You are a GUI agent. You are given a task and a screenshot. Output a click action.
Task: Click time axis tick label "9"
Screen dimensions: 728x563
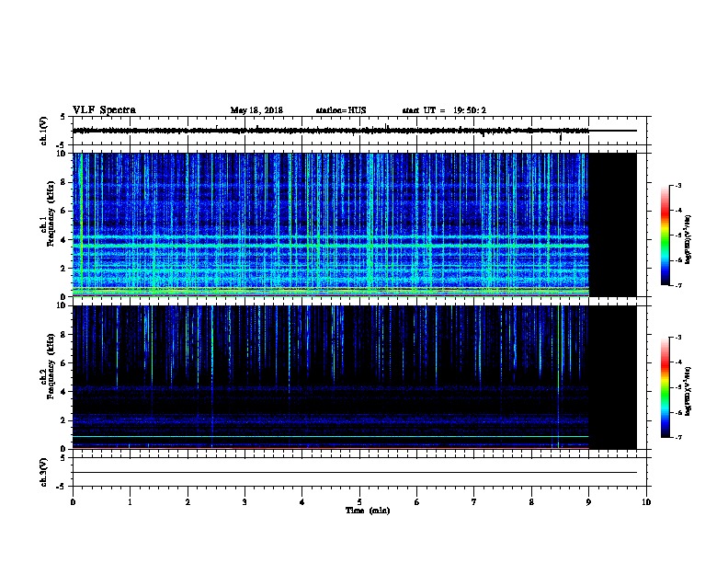[x=588, y=501]
